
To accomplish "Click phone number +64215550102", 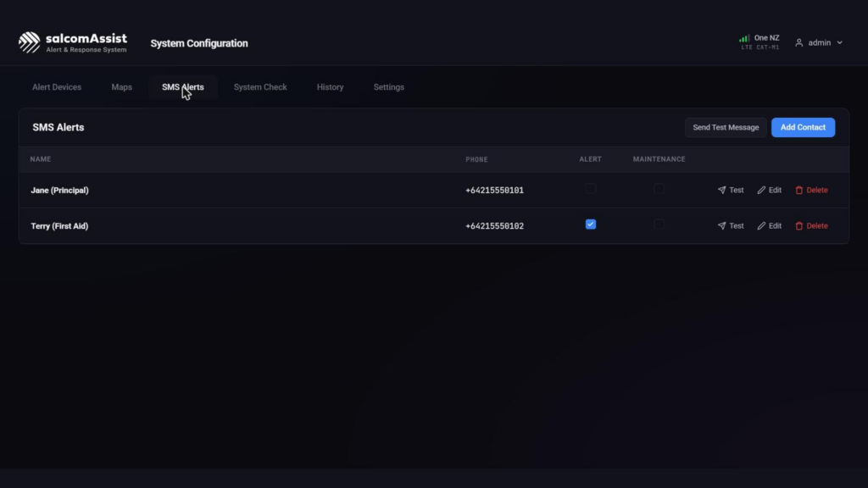I will (x=494, y=225).
